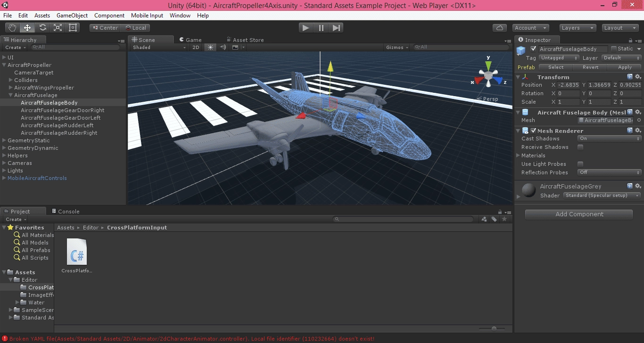Open the Layout dropdown
The image size is (644, 343).
click(620, 28)
